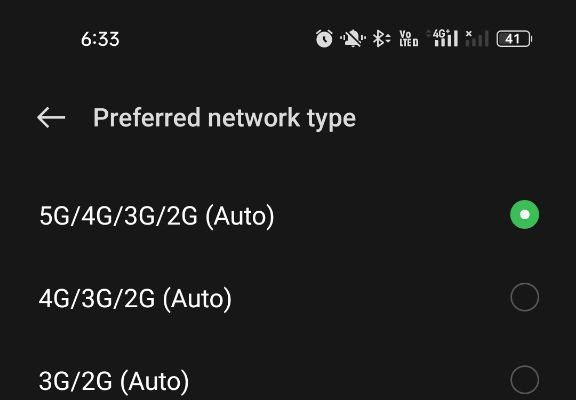
Task: Tap the muted bell vibrate icon
Action: click(x=353, y=39)
